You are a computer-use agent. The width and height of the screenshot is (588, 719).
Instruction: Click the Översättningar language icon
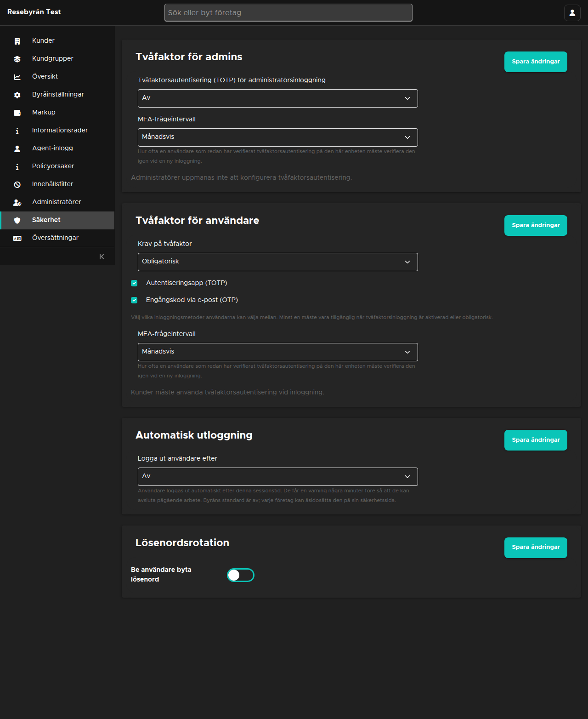(17, 238)
